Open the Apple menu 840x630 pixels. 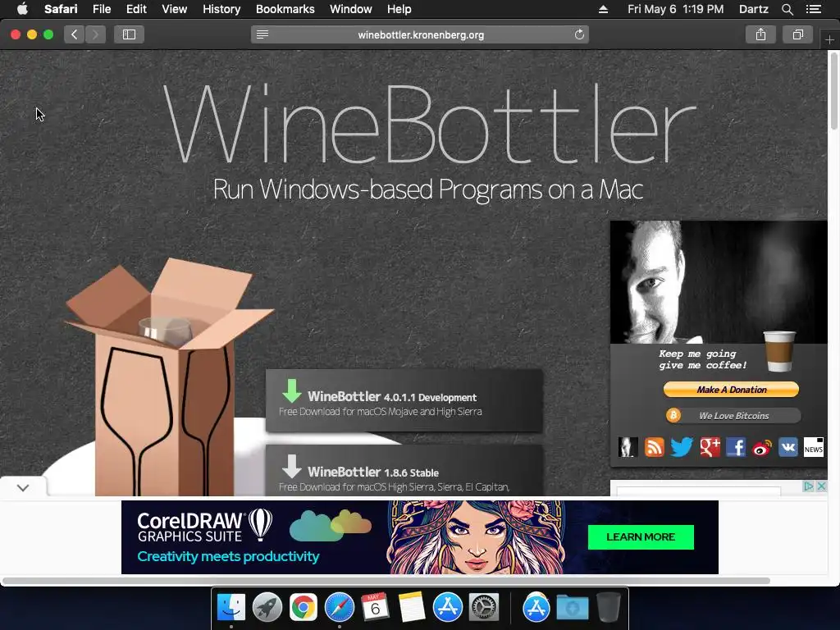22,9
